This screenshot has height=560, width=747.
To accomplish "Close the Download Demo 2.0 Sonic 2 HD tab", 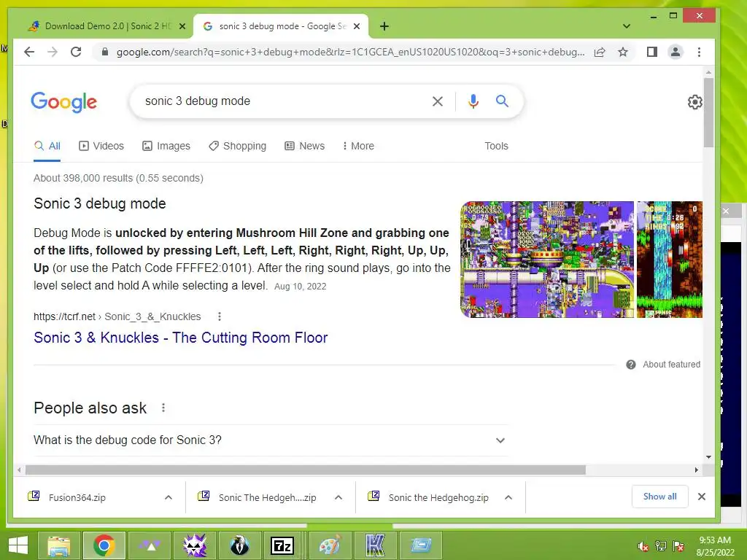I will tap(182, 26).
